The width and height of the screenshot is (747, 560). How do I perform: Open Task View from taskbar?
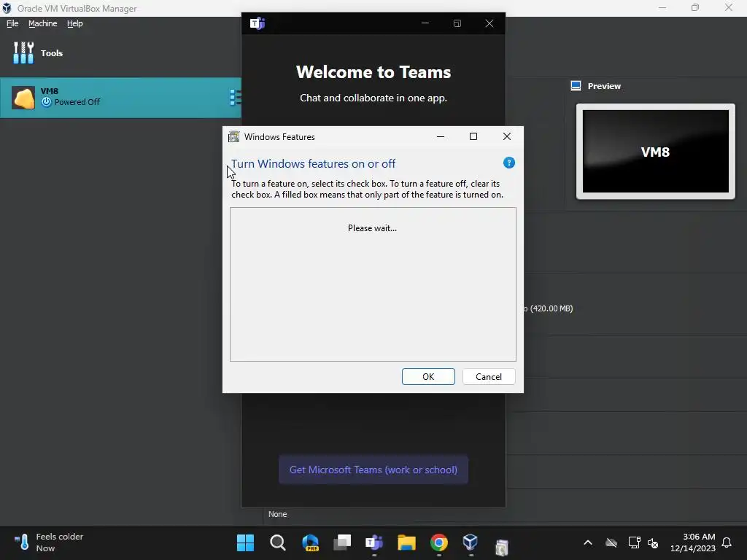342,542
